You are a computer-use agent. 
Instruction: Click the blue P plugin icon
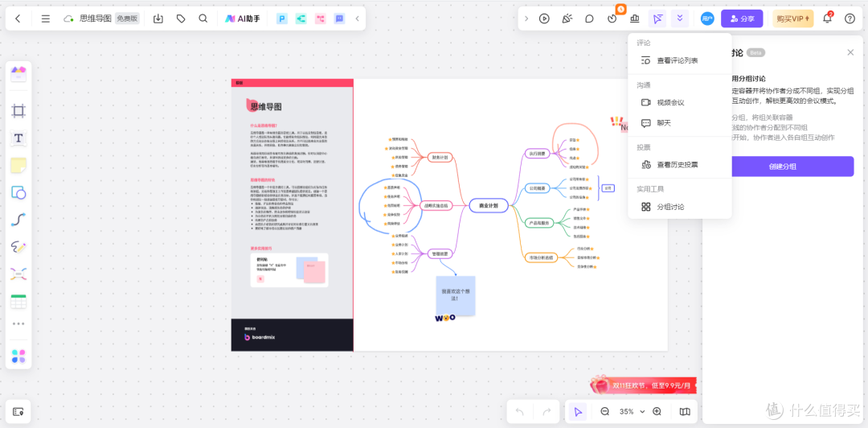coord(283,19)
